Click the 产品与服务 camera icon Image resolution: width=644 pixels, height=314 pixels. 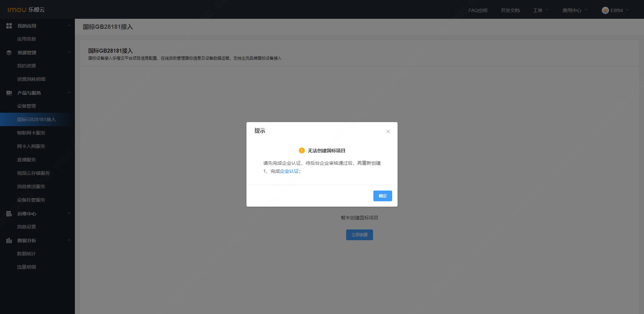9,93
